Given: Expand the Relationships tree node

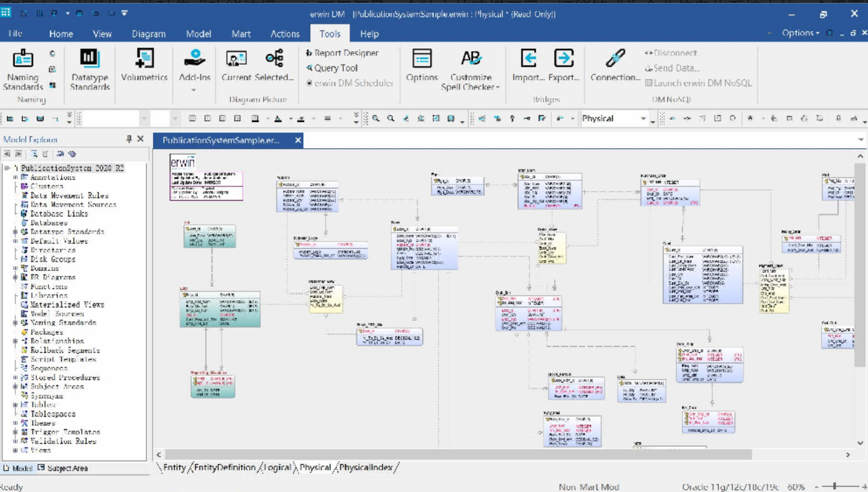Looking at the screenshot, I should [x=16, y=341].
